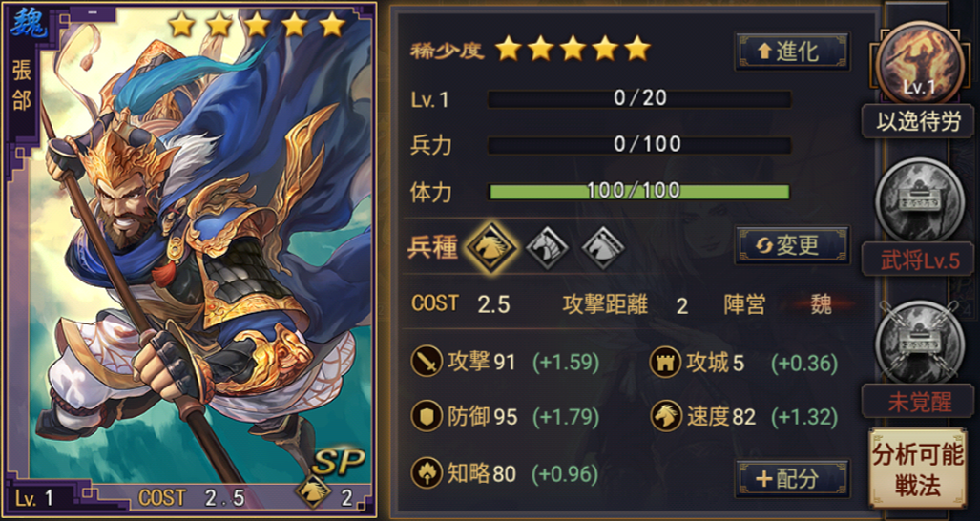
Task: Tap the 攻撃 sword stat icon
Action: (x=427, y=363)
